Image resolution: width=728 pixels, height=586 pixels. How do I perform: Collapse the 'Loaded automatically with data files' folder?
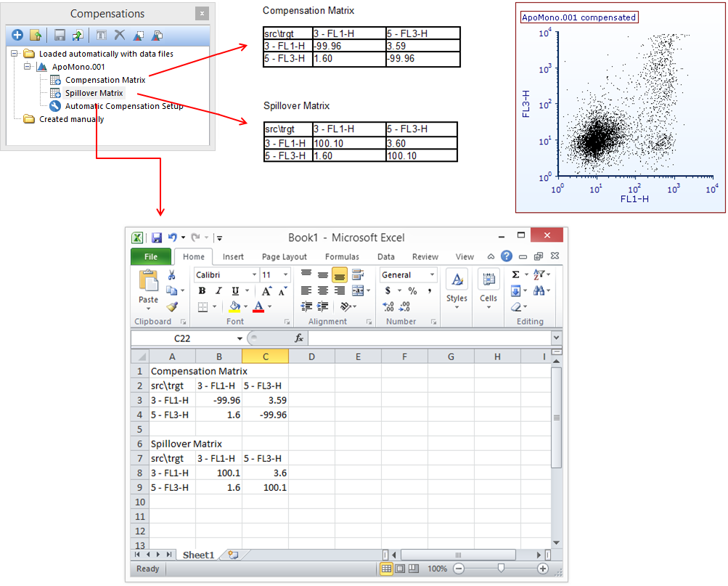(x=15, y=54)
